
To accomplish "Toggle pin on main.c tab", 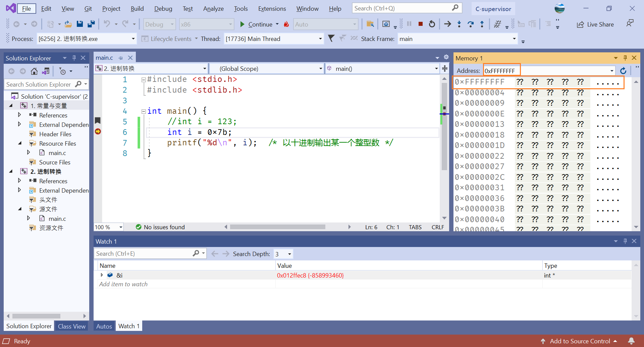I will (121, 58).
